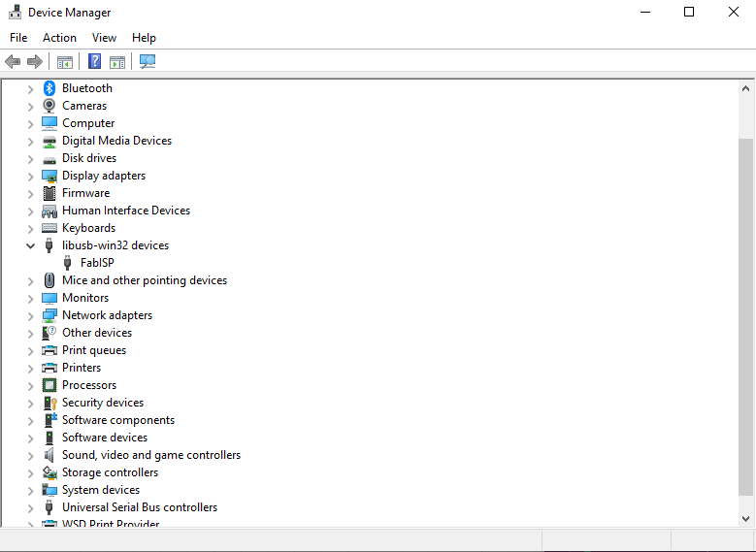Click the Mice and pointing devices icon
This screenshot has height=552, width=756.
(49, 280)
